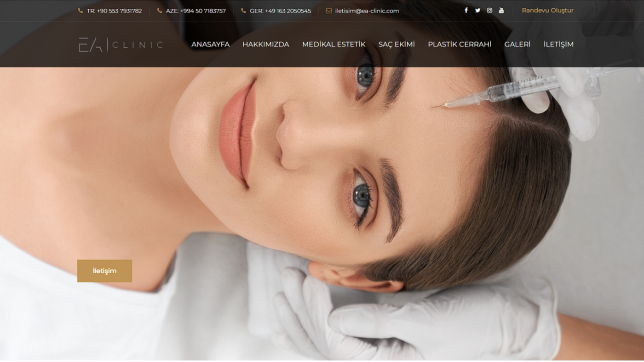Screen dimensions: 644x362
Task: Click the phone icon beside GER number
Action: [x=243, y=11]
